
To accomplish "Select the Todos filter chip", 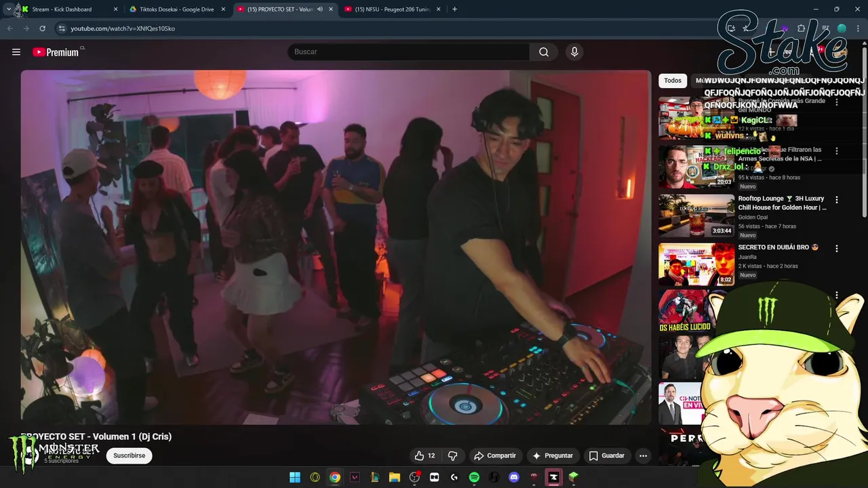I will [673, 81].
